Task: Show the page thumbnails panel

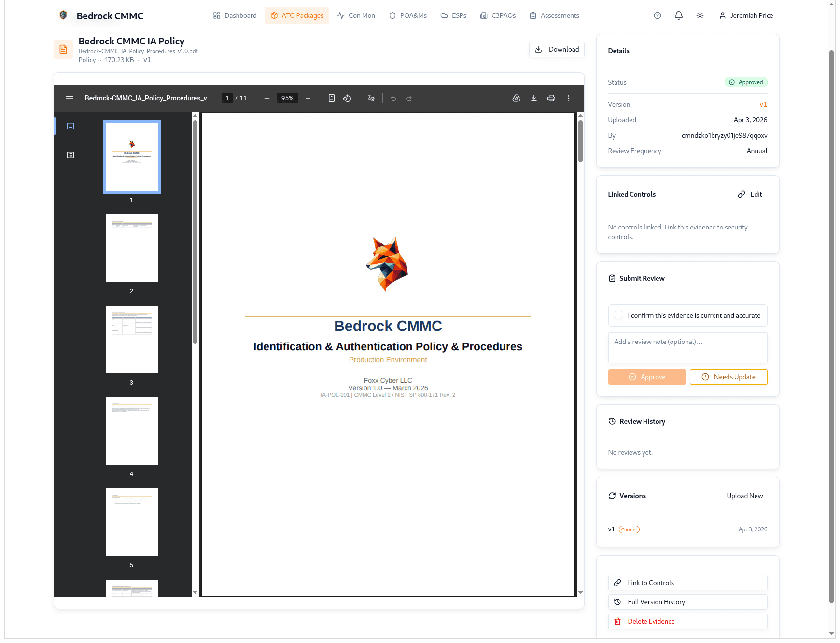Action: click(70, 126)
